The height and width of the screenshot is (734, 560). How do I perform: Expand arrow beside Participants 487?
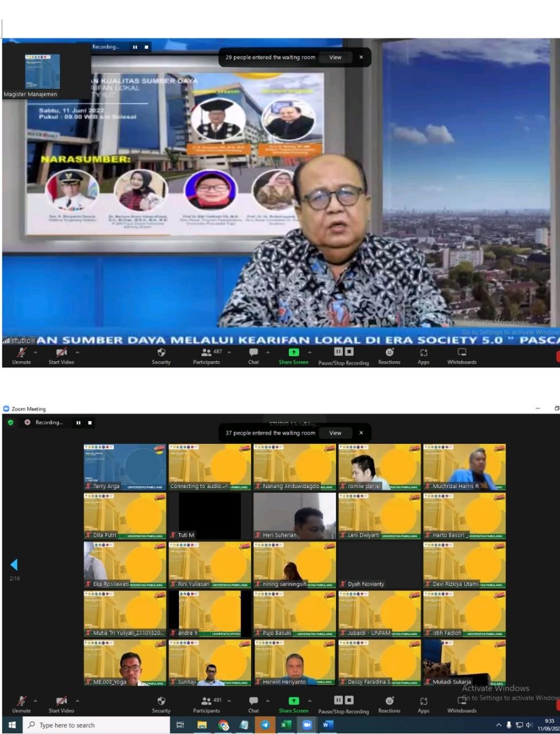229,352
